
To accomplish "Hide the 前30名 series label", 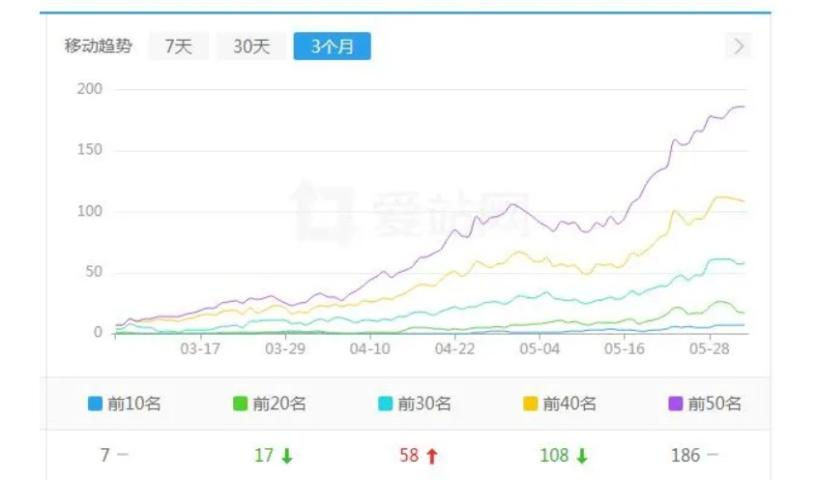I will coord(424,404).
